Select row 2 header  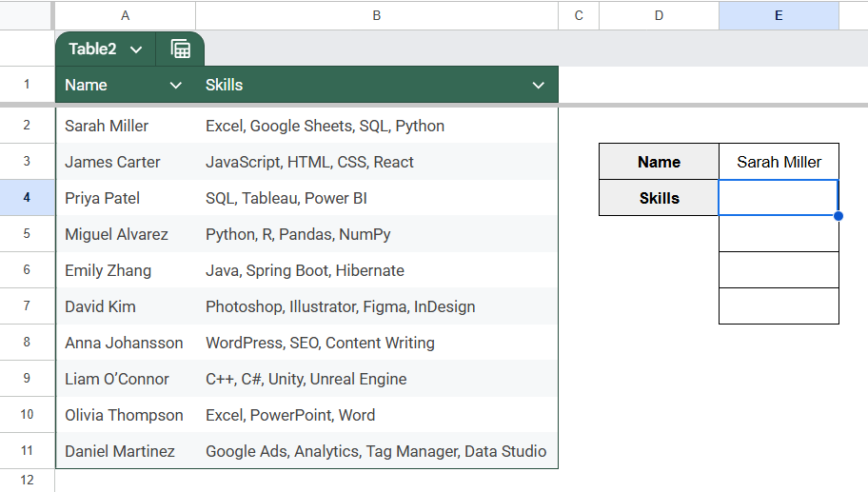[27, 125]
